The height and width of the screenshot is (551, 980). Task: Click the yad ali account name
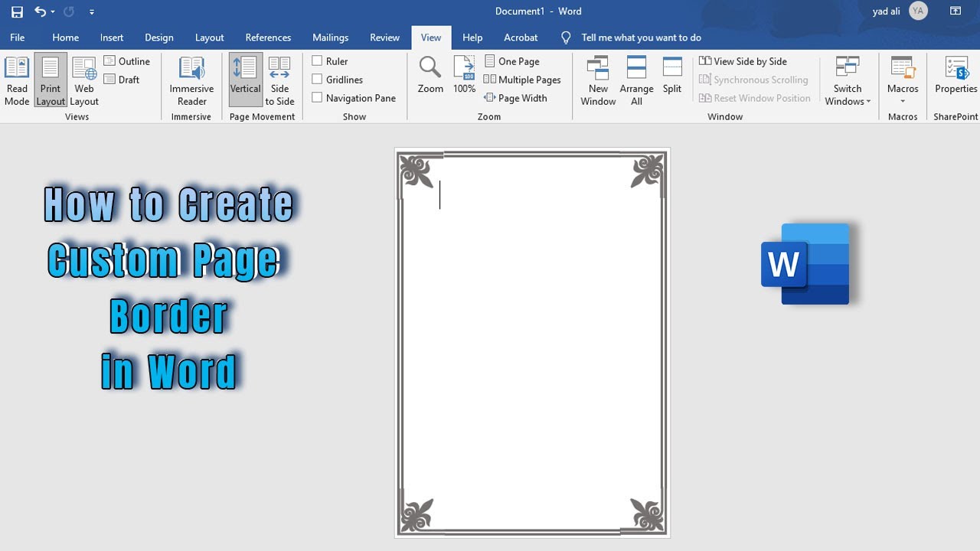tap(886, 11)
